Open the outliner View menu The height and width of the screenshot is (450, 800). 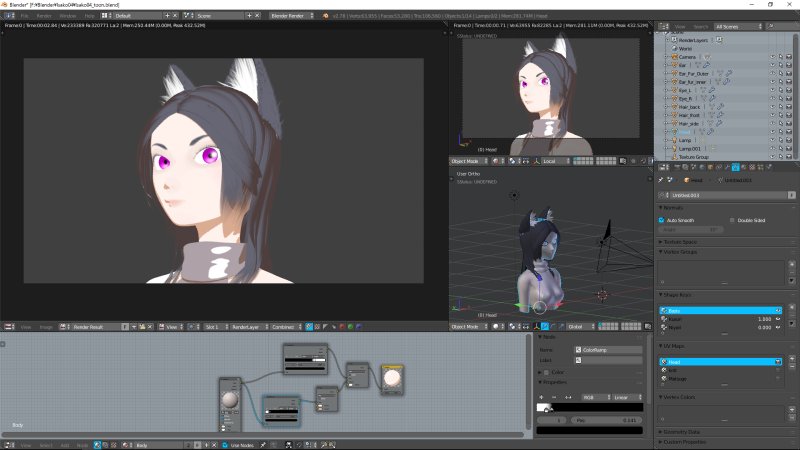click(680, 27)
